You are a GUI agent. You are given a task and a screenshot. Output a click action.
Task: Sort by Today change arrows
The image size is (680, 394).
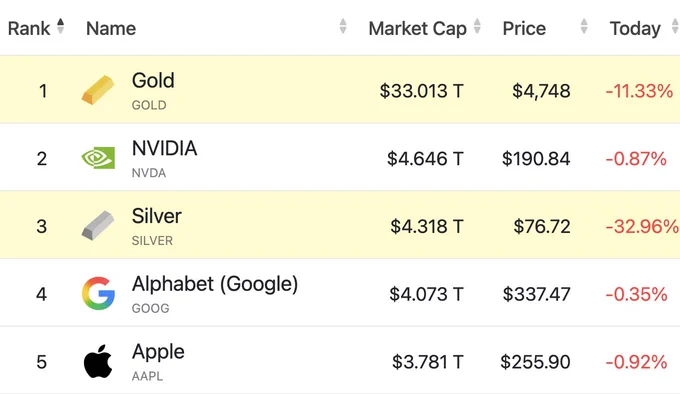pyautogui.click(x=675, y=26)
